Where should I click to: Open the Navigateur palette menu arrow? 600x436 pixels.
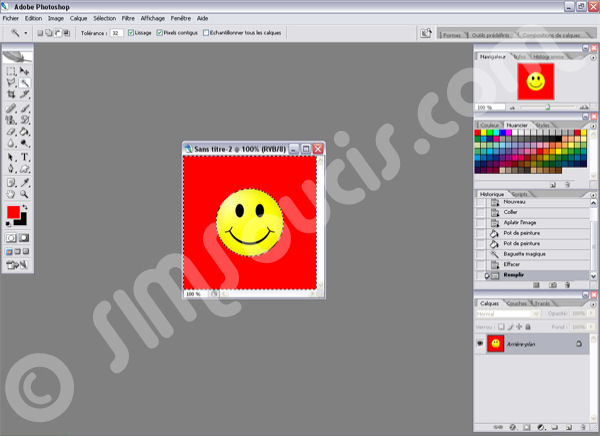(593, 57)
